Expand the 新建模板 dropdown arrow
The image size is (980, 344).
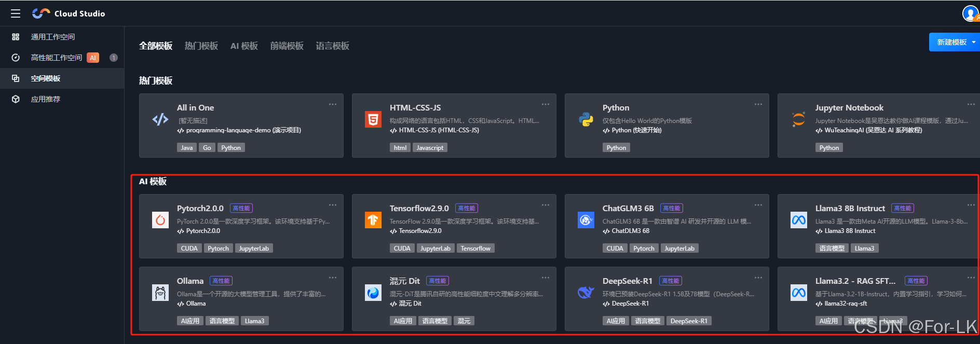point(974,42)
